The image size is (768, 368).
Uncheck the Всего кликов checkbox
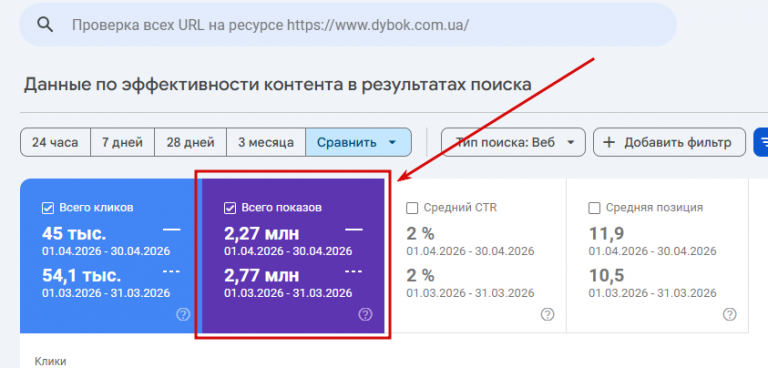(x=48, y=208)
